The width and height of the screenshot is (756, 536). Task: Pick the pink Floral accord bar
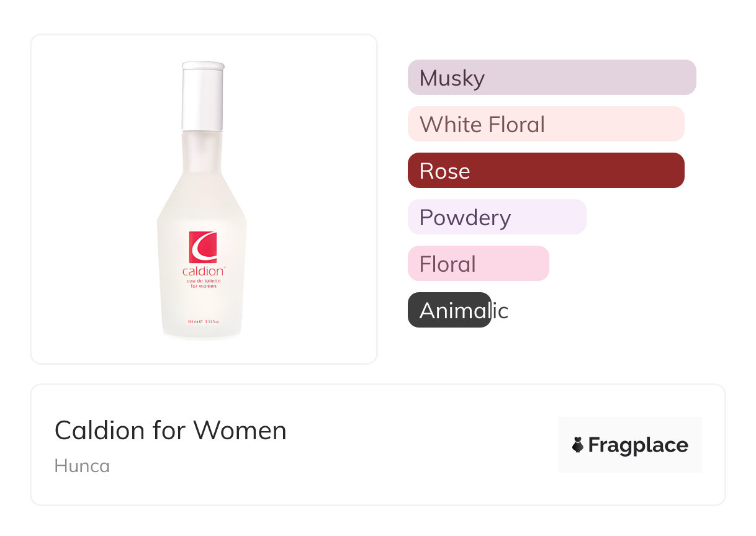pos(478,264)
